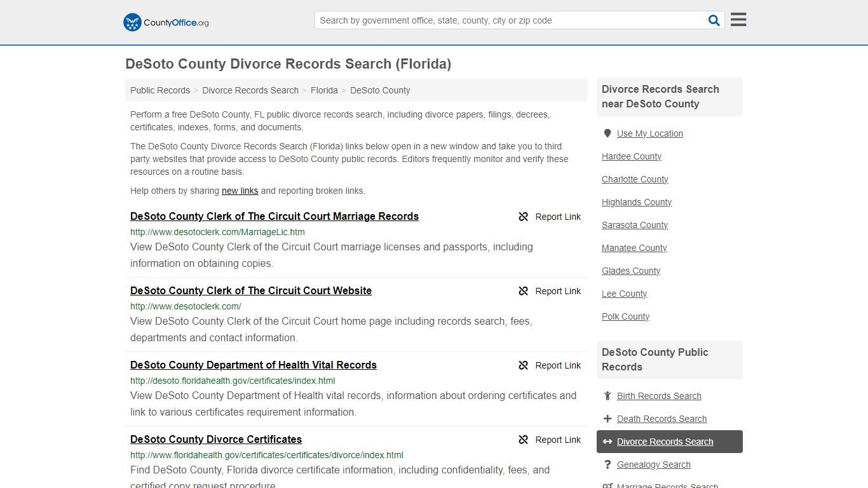Report Link for Circuit Court Website entry
868x488 pixels.
558,291
